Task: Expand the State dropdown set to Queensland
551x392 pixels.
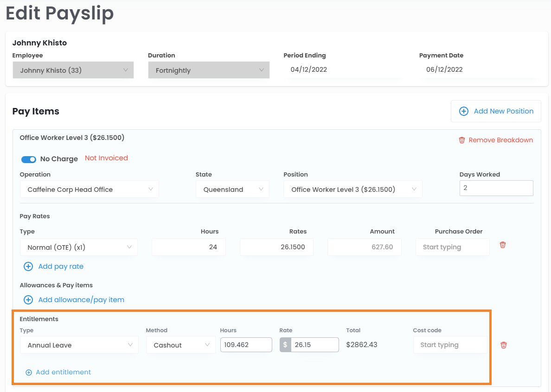Action: click(232, 190)
